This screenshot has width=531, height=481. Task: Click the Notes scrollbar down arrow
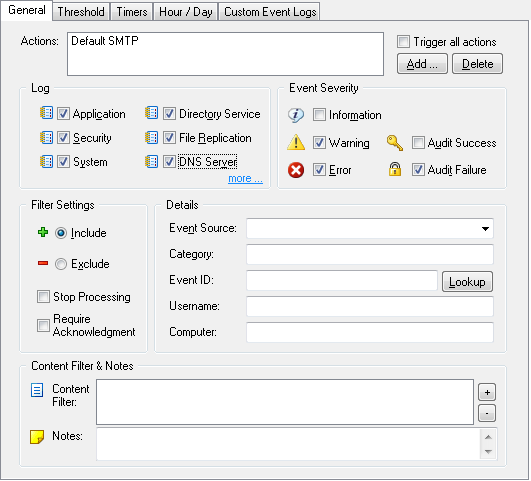(488, 452)
